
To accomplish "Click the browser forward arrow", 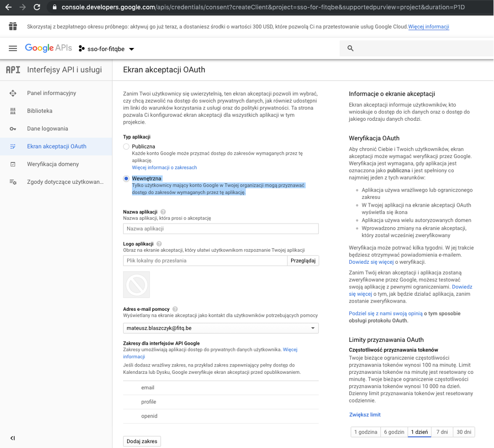I will tap(23, 7).
